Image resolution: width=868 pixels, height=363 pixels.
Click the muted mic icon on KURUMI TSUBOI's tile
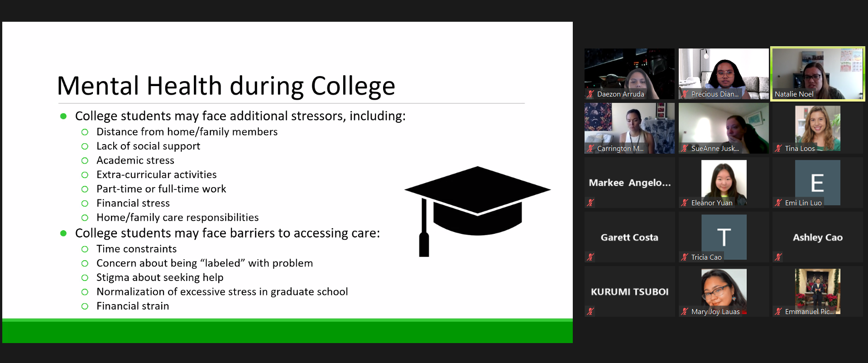tap(590, 311)
